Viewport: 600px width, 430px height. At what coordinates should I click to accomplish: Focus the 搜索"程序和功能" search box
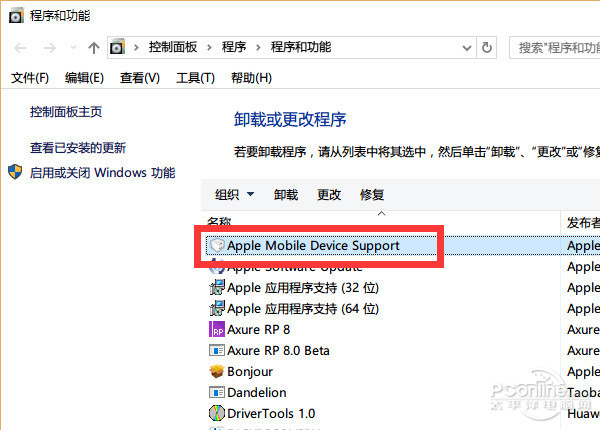555,48
